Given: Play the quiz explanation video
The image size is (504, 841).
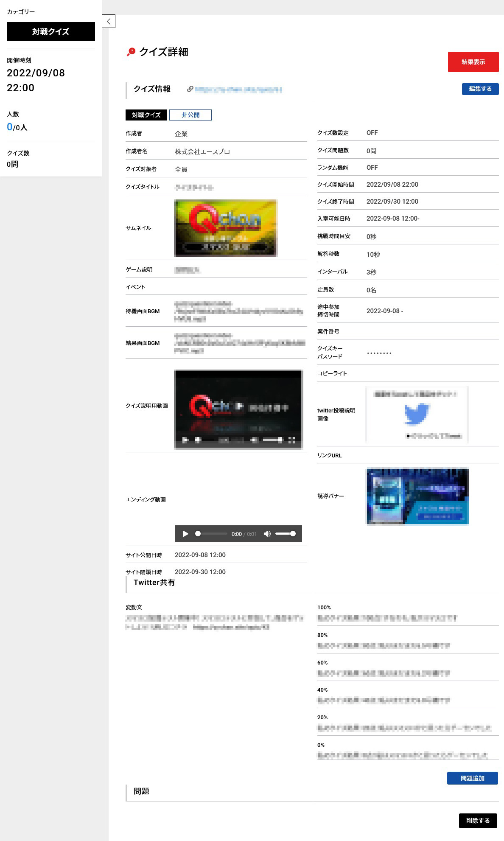Looking at the screenshot, I should coord(185,440).
